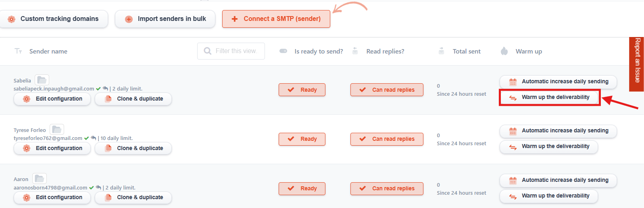
Task: Sort by Sender name column header
Action: click(x=48, y=51)
